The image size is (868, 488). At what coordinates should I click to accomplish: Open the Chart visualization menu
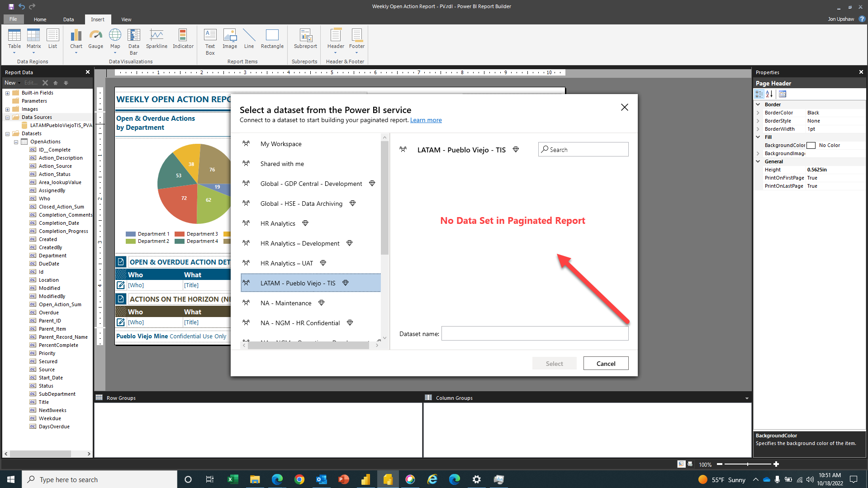pyautogui.click(x=76, y=41)
